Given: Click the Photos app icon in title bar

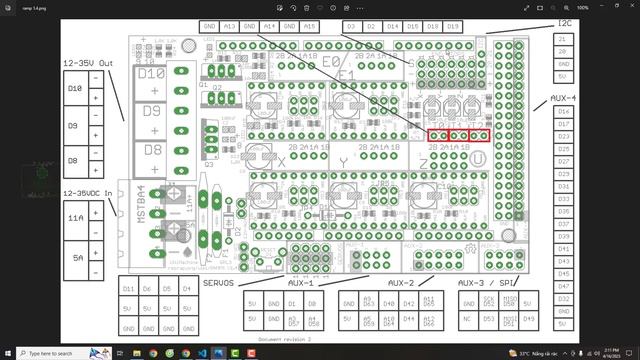Looking at the screenshot, I should (8, 8).
